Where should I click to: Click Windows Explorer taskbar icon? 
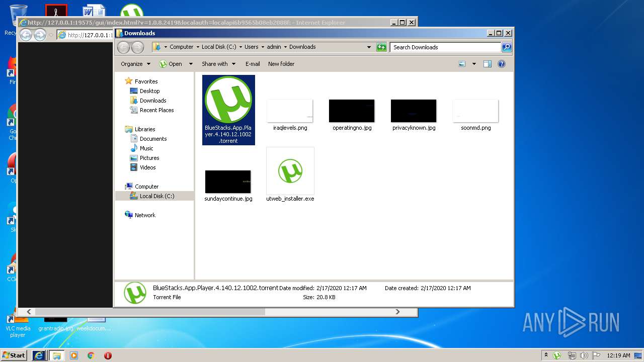click(56, 355)
